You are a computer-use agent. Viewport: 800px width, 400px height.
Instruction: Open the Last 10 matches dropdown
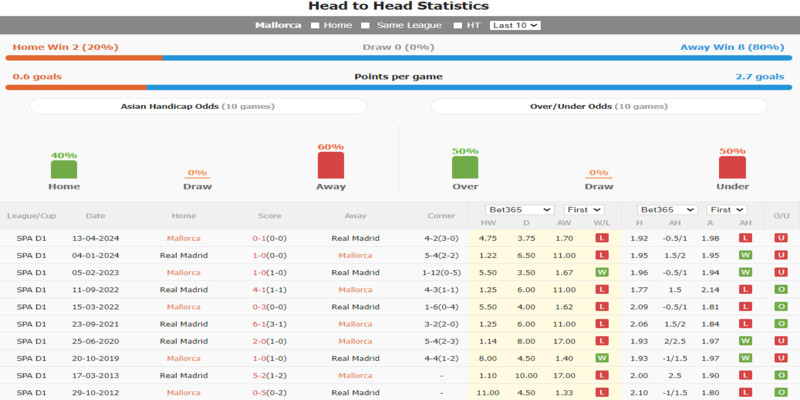tap(515, 25)
